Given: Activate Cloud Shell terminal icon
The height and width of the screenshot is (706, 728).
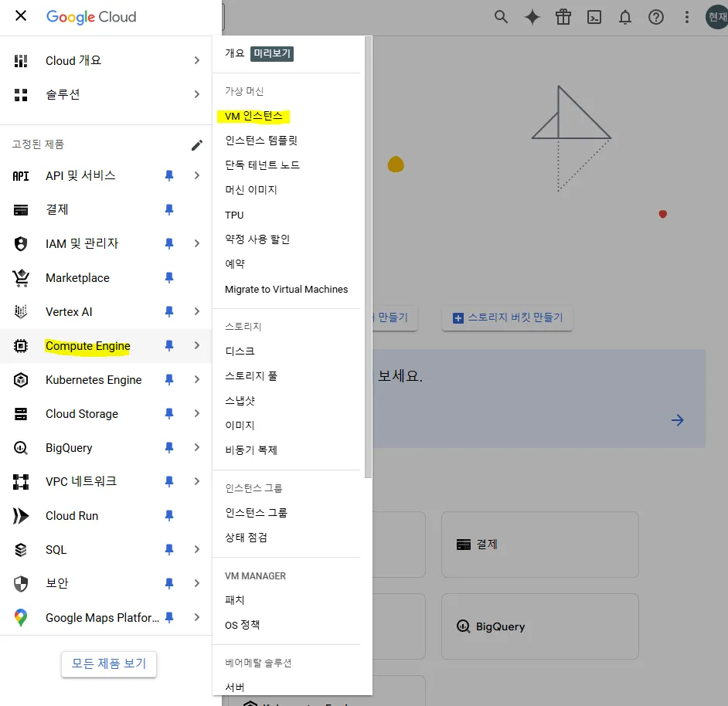Looking at the screenshot, I should pos(594,17).
